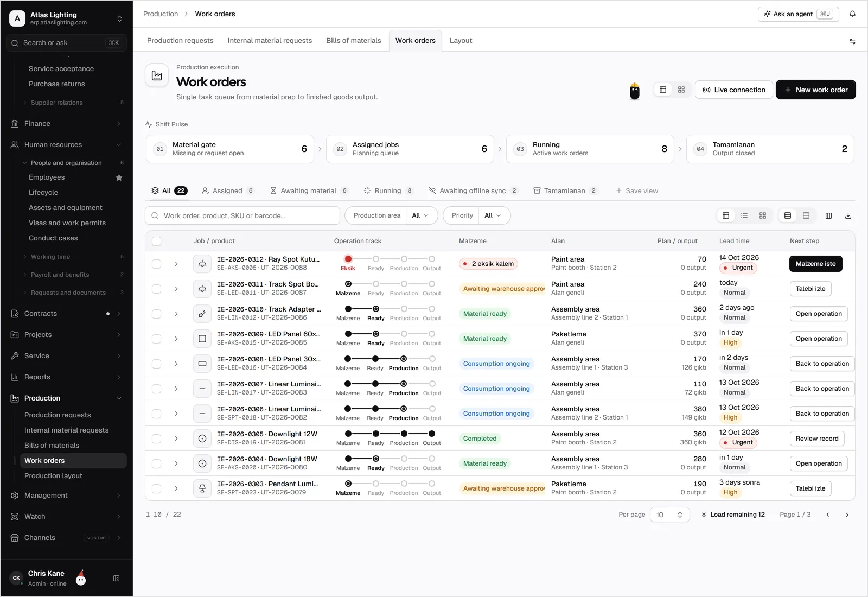Select the compact row density icon
Screen dimensions: 868x597
806,216
